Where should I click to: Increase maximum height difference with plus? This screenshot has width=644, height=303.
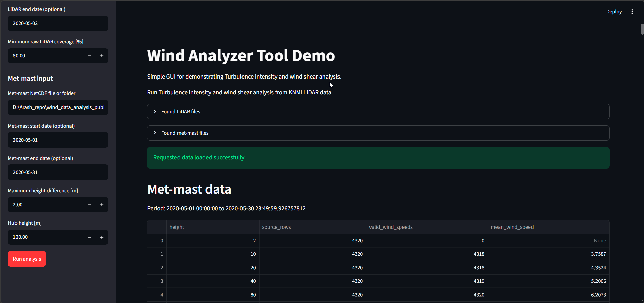[x=102, y=205]
